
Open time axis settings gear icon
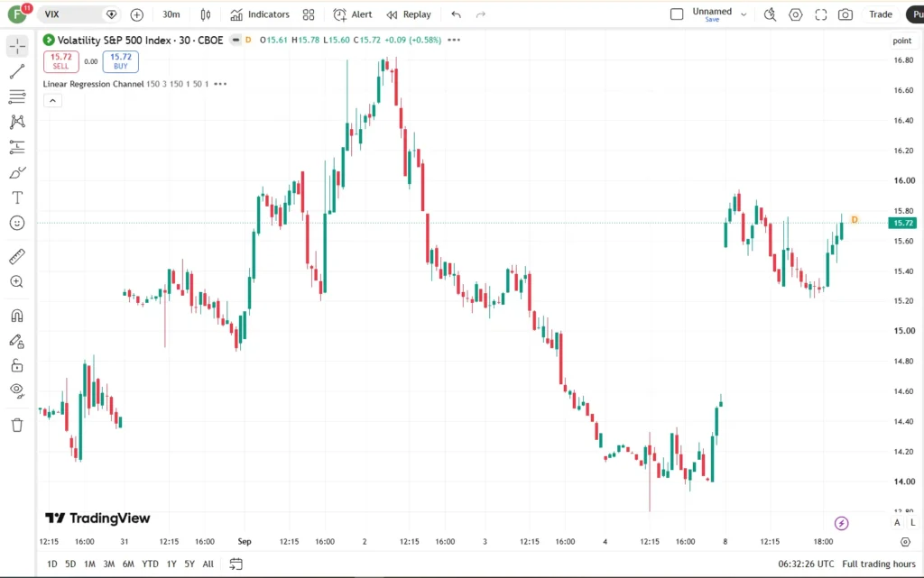[x=906, y=542]
